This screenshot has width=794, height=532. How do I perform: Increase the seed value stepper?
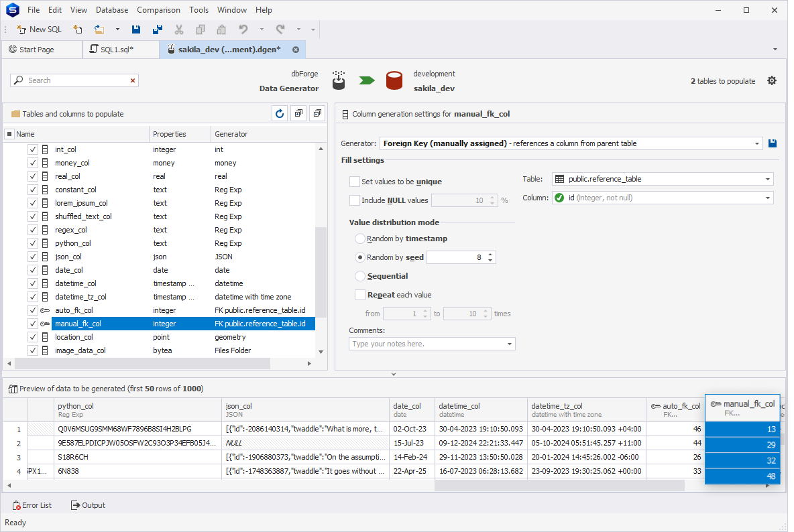[491, 255]
